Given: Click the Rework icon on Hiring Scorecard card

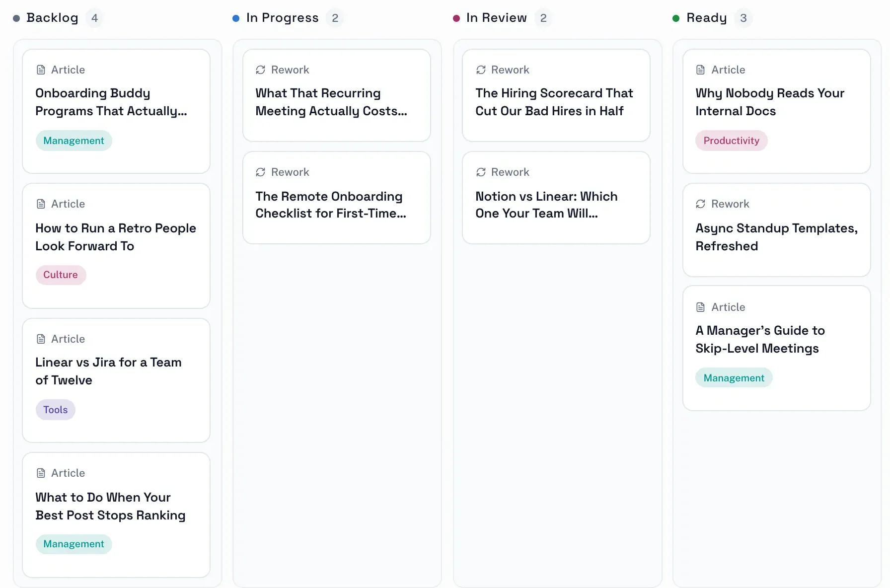Looking at the screenshot, I should (481, 70).
